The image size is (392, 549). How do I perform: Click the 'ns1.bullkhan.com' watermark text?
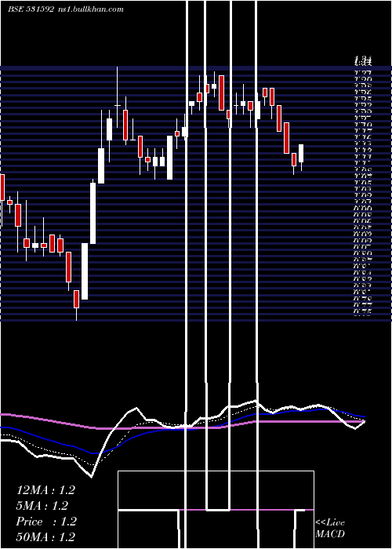[90, 9]
